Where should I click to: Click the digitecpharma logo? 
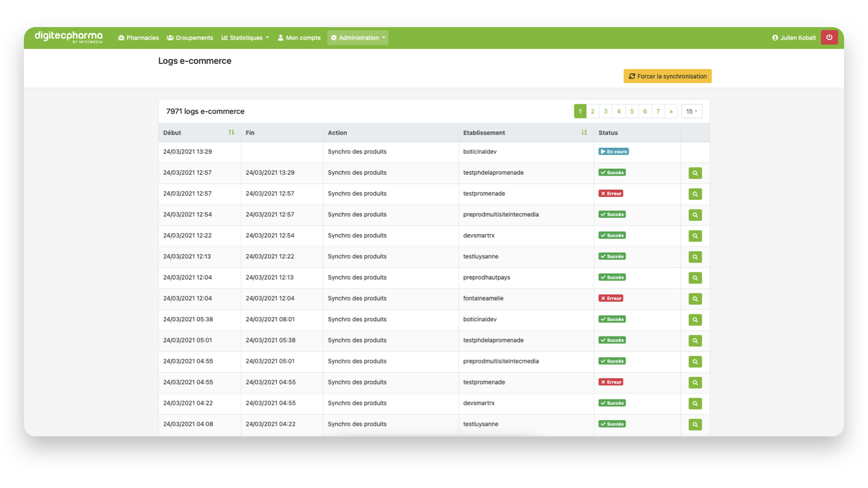pyautogui.click(x=69, y=37)
